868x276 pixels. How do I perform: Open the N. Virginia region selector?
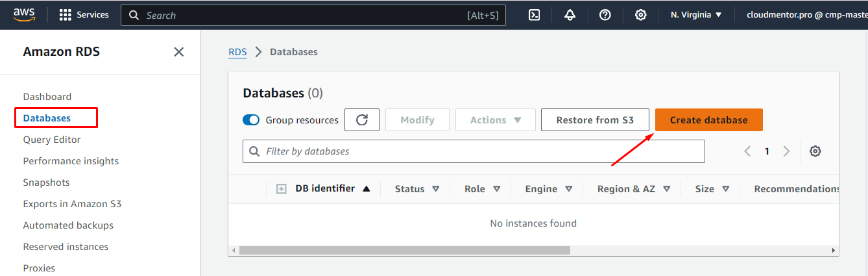pos(696,15)
